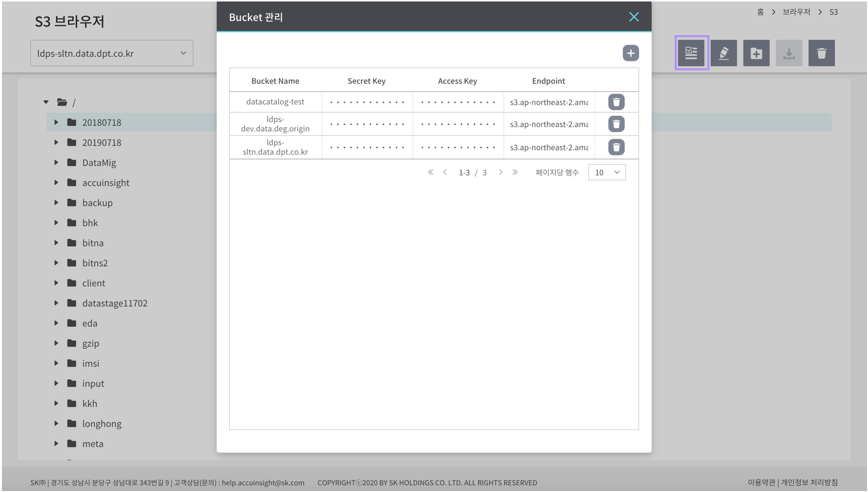The height and width of the screenshot is (492, 868).
Task: Expand the 20190718 folder
Action: point(56,142)
